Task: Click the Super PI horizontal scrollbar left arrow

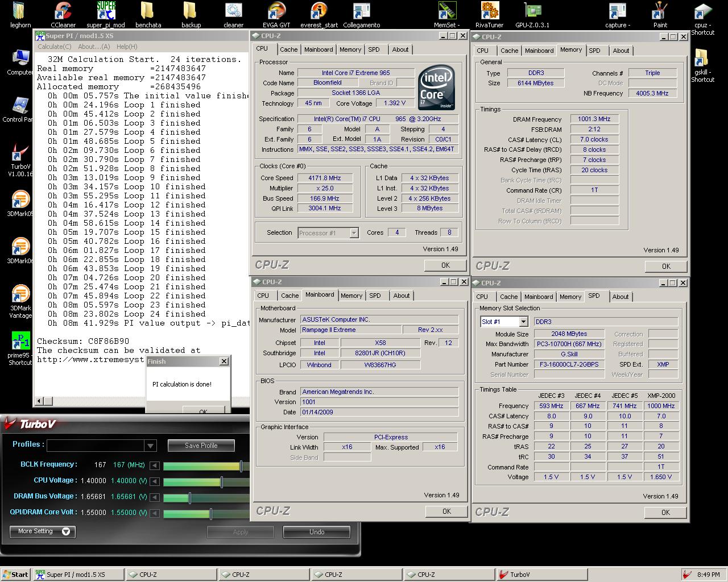Action: coord(40,401)
